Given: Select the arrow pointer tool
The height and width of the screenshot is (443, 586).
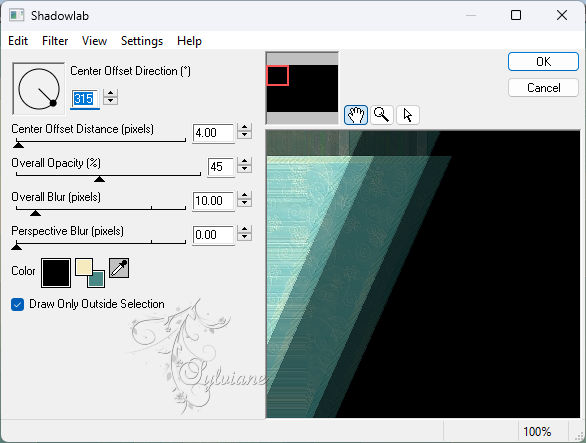Looking at the screenshot, I should pyautogui.click(x=408, y=115).
